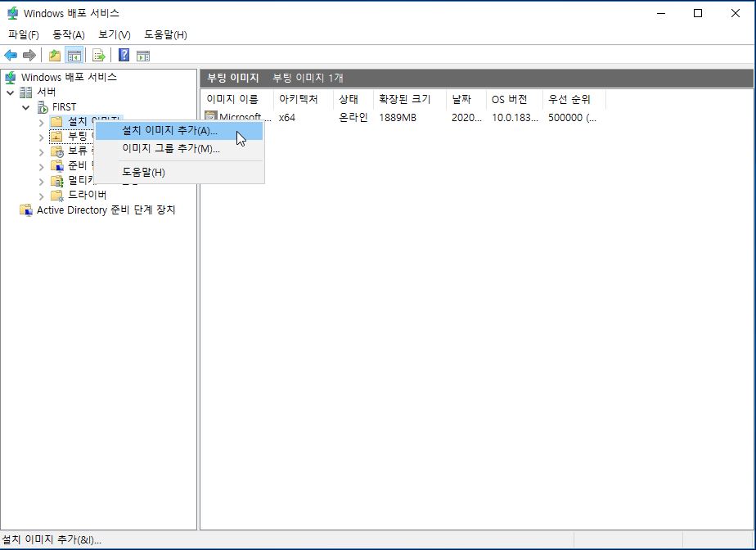Click the Active Directory 준비 단계 장치 icon
Image resolution: width=756 pixels, height=550 pixels.
(x=26, y=210)
